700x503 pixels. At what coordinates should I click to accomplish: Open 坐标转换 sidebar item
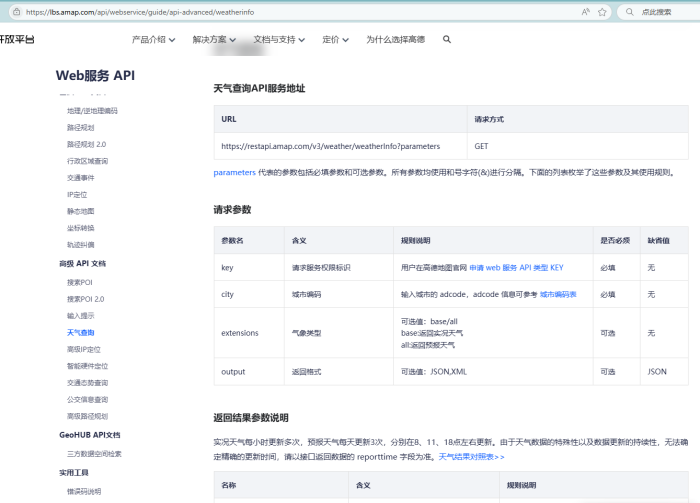(x=81, y=228)
